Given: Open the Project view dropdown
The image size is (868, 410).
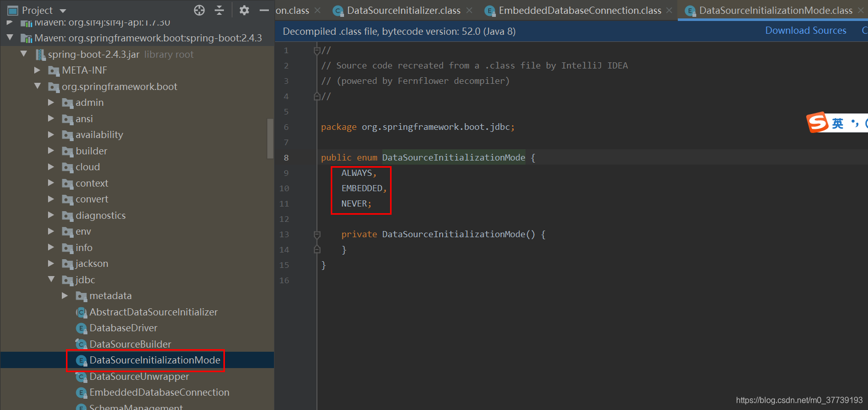Looking at the screenshot, I should point(63,11).
